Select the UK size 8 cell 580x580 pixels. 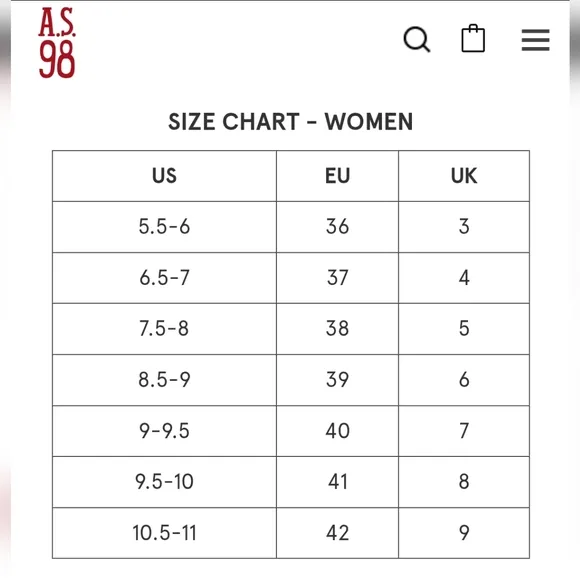(x=464, y=482)
